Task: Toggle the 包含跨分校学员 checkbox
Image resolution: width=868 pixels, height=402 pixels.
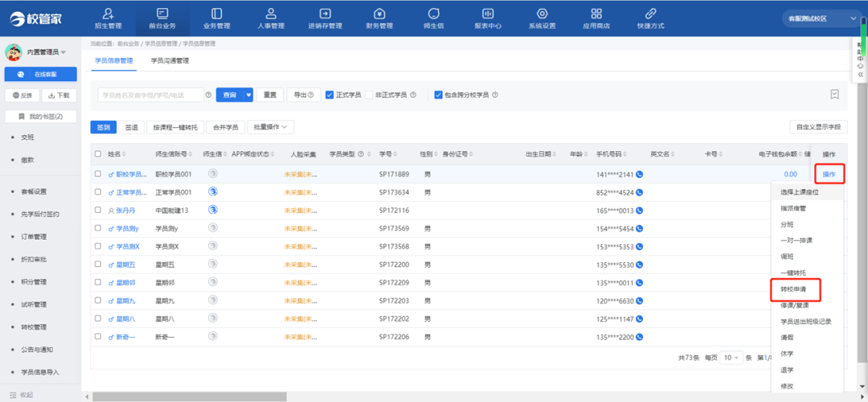Action: click(x=439, y=95)
